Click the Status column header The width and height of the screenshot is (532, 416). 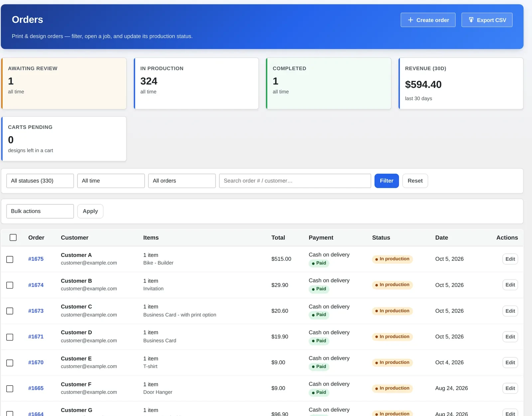381,238
